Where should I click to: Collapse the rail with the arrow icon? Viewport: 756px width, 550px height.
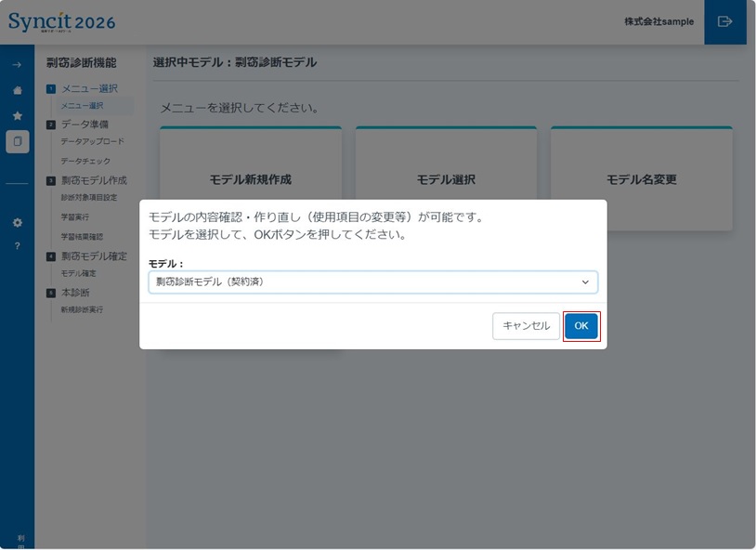point(17,65)
